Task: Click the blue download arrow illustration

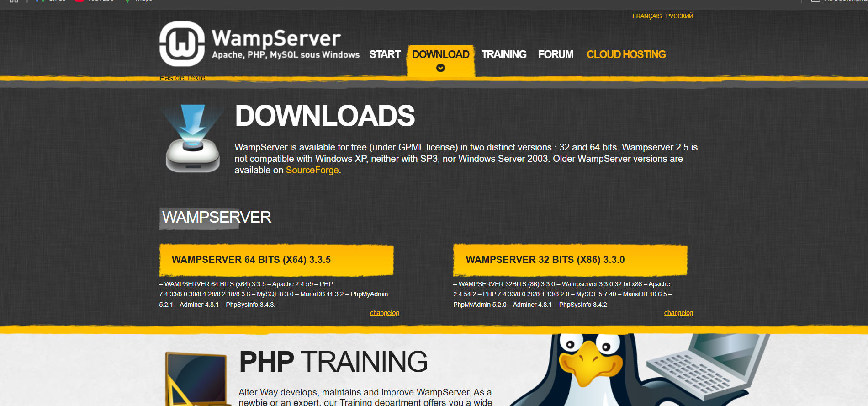Action: click(193, 138)
